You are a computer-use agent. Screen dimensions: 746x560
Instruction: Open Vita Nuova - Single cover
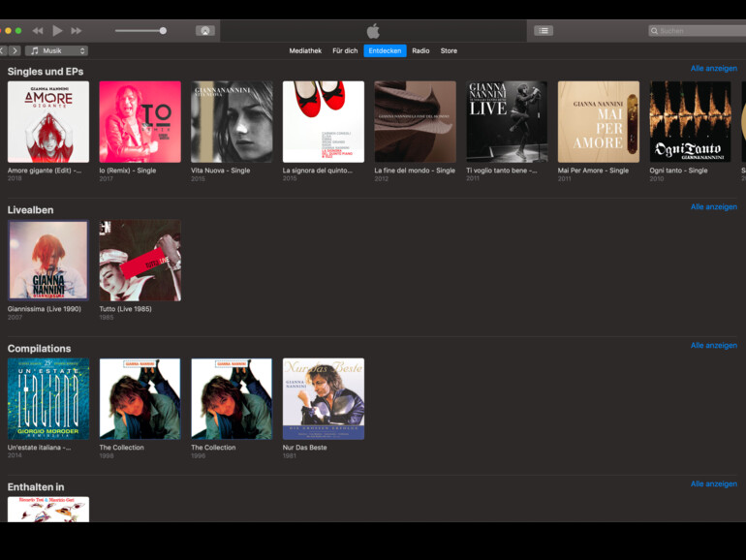tap(232, 122)
